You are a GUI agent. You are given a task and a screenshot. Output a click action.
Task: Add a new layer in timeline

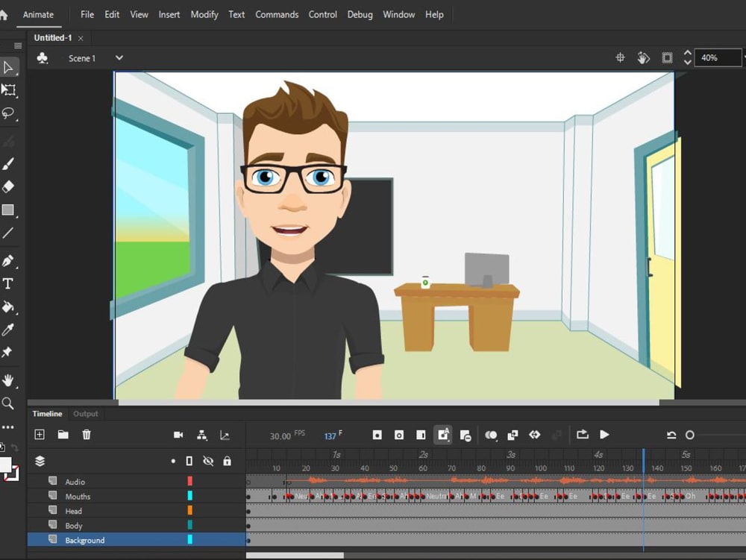tap(40, 434)
